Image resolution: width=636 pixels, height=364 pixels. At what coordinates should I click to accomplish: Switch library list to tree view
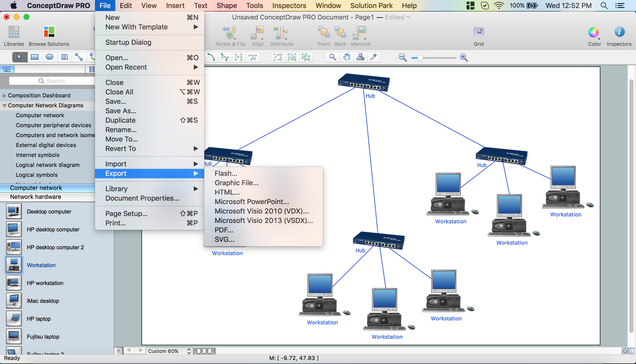click(6, 69)
